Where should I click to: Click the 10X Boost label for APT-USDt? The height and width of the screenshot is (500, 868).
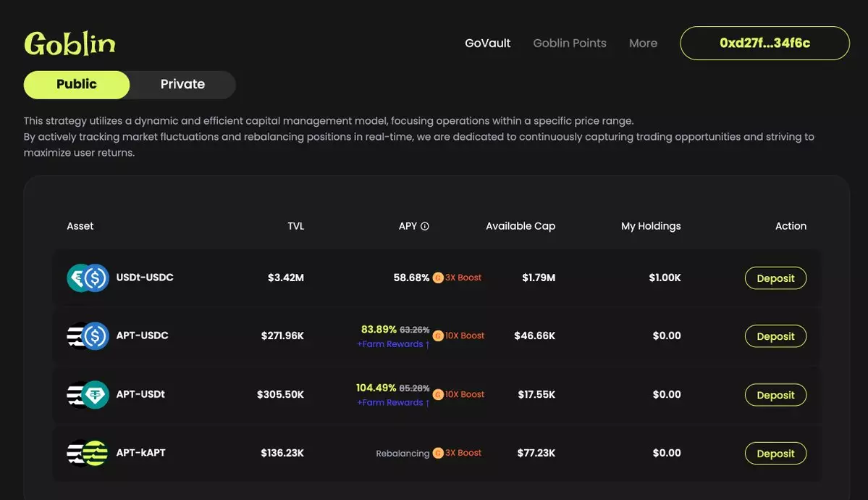pos(465,394)
